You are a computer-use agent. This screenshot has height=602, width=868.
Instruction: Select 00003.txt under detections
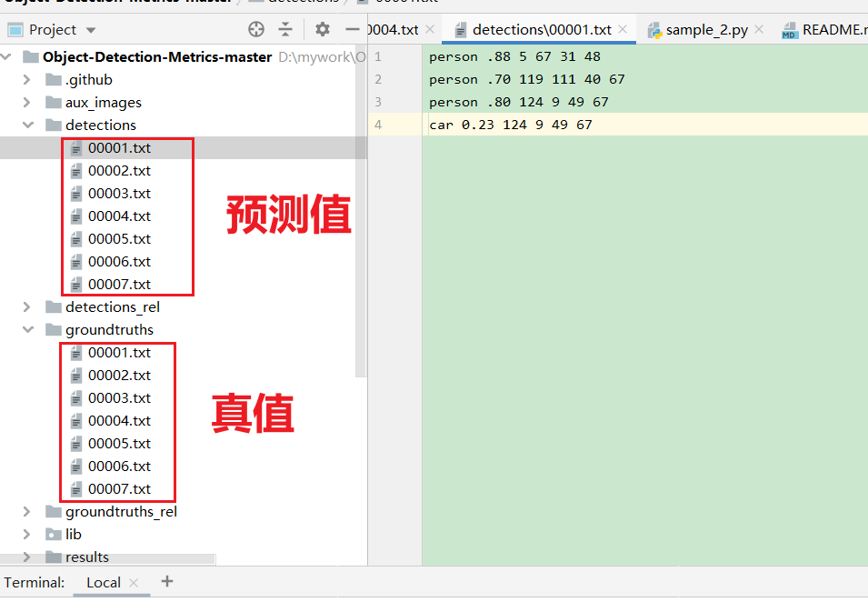coord(120,194)
